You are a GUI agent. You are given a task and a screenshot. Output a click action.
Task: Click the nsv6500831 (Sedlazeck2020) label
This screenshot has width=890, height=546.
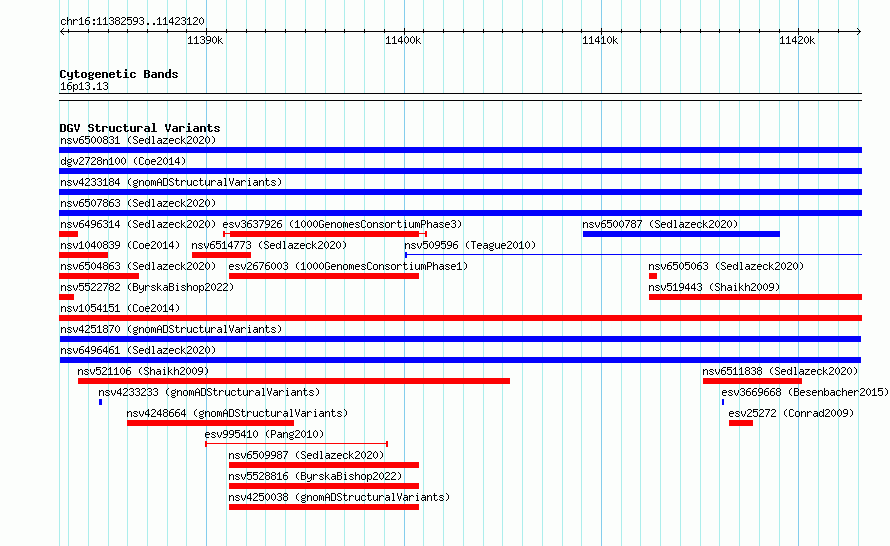138,140
